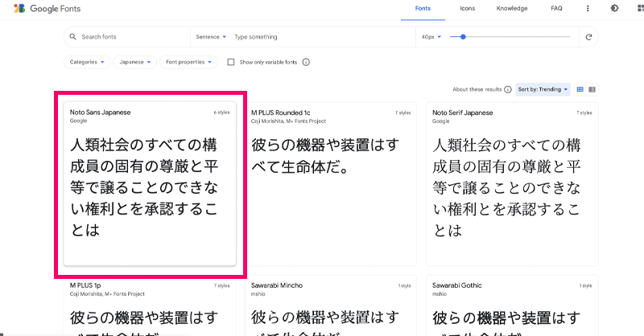The height and width of the screenshot is (336, 644).
Task: Click the search magnifier icon
Action: click(x=73, y=37)
